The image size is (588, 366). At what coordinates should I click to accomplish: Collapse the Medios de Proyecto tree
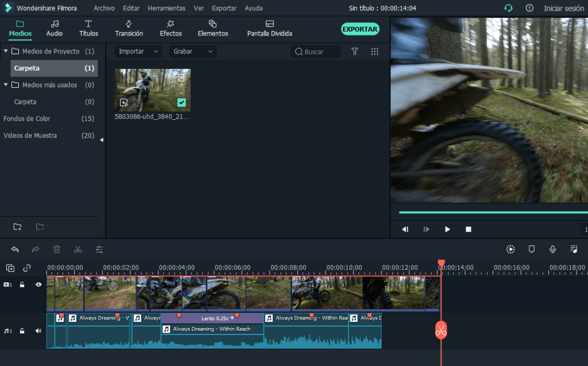pyautogui.click(x=6, y=52)
